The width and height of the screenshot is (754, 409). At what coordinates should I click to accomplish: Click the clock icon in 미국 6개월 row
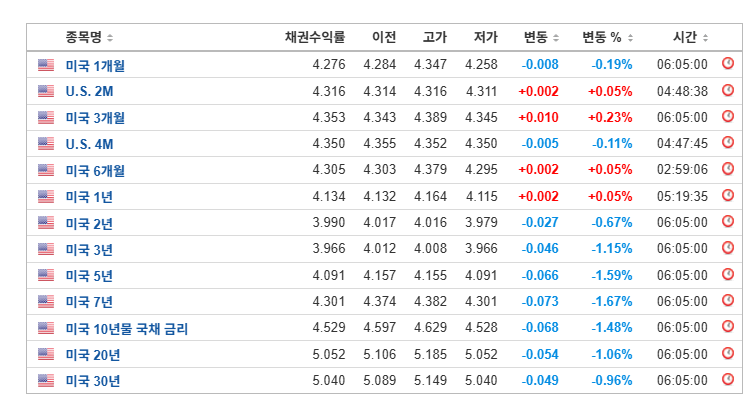click(728, 168)
